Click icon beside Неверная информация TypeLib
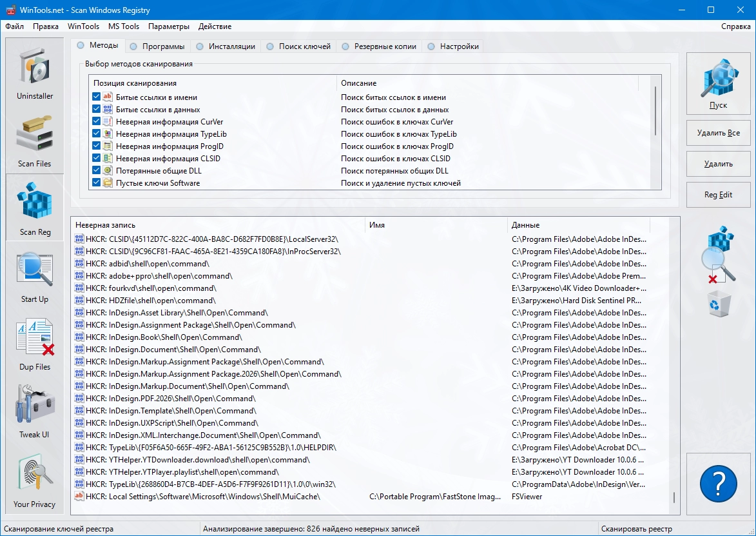 [x=108, y=134]
